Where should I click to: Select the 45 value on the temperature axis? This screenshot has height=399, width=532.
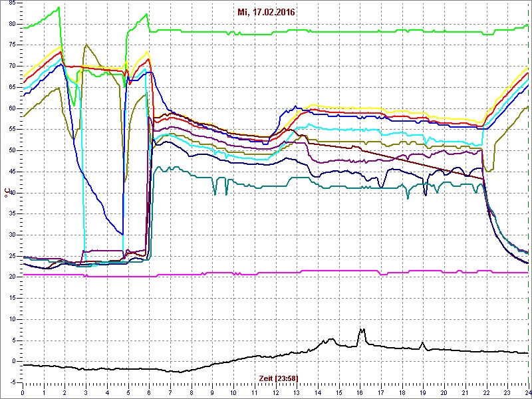[x=11, y=172]
